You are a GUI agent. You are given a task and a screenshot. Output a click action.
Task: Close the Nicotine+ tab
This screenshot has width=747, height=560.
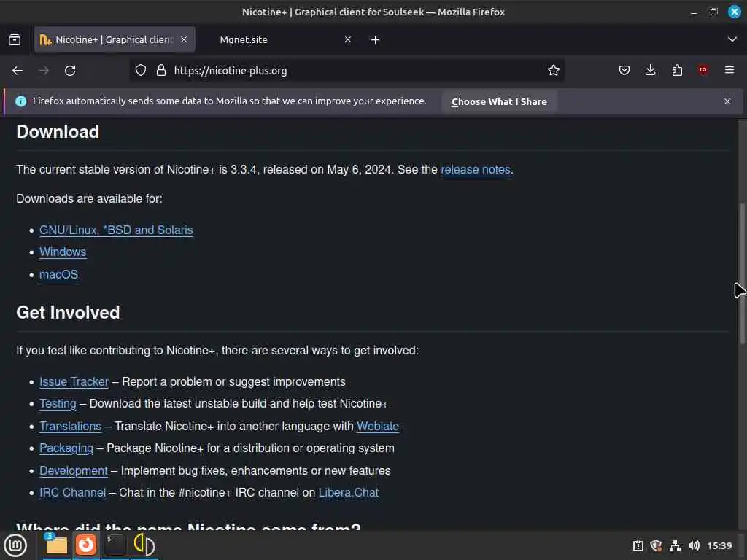pos(184,39)
